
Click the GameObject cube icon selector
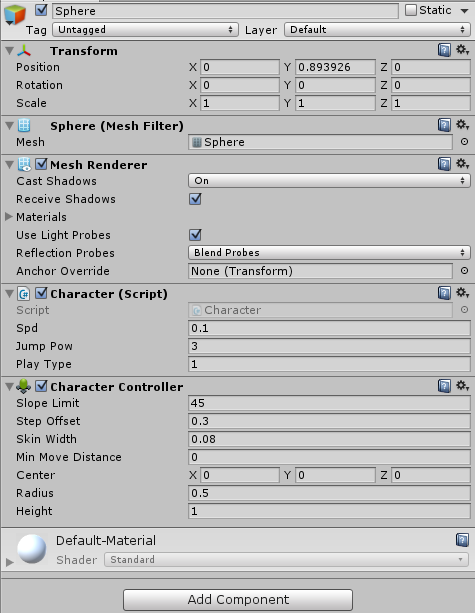coord(15,15)
